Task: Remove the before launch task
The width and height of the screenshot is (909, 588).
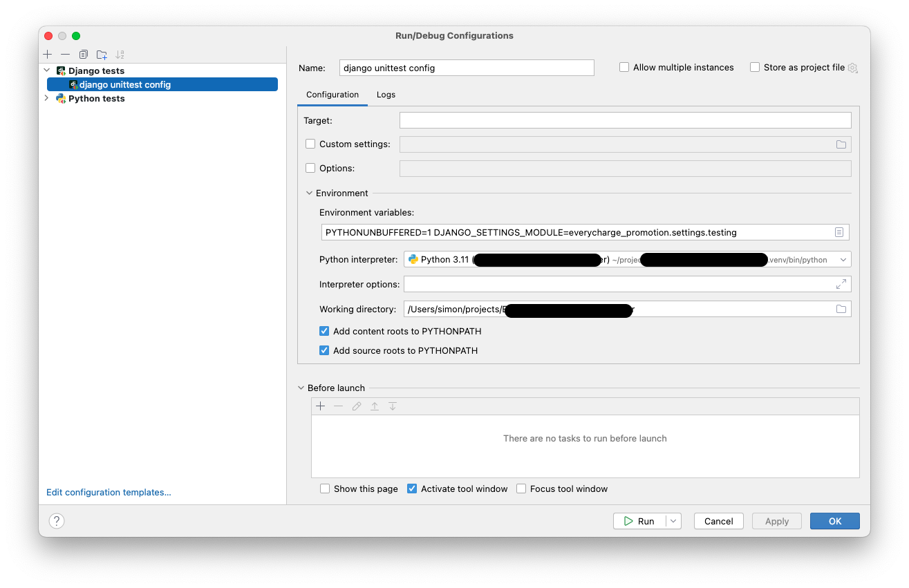Action: point(339,406)
